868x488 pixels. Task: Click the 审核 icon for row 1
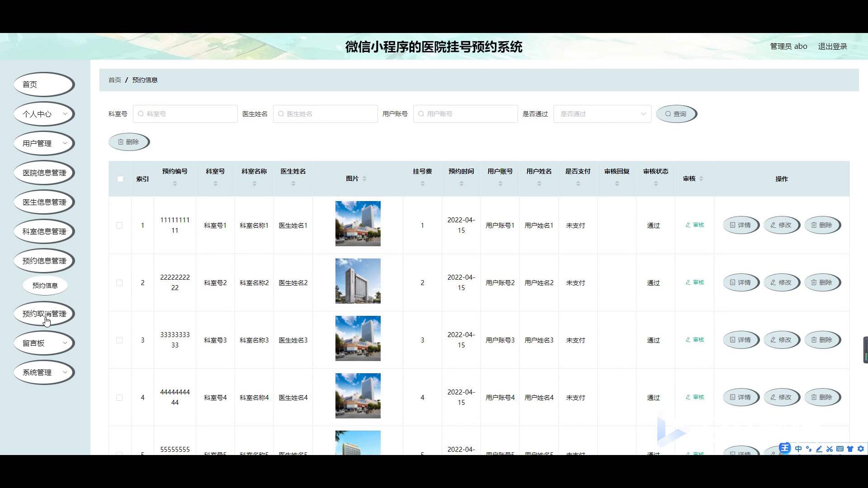tap(694, 225)
